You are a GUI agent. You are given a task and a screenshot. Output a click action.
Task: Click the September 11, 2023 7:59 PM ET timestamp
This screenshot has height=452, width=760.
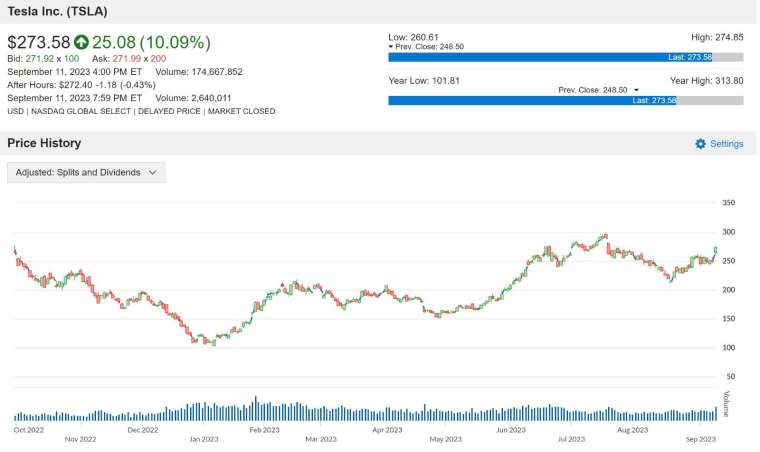click(x=75, y=98)
